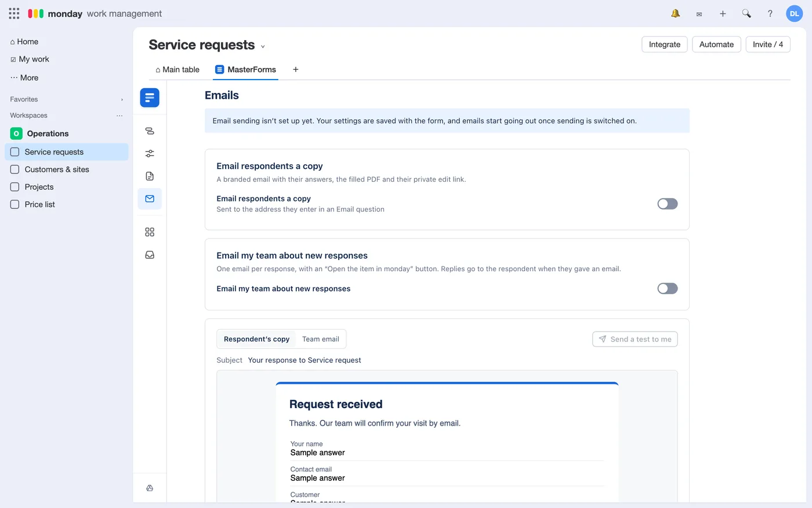Viewport: 812px width, 508px height.
Task: Open the responses inbox tray icon in rail
Action: pos(150,255)
